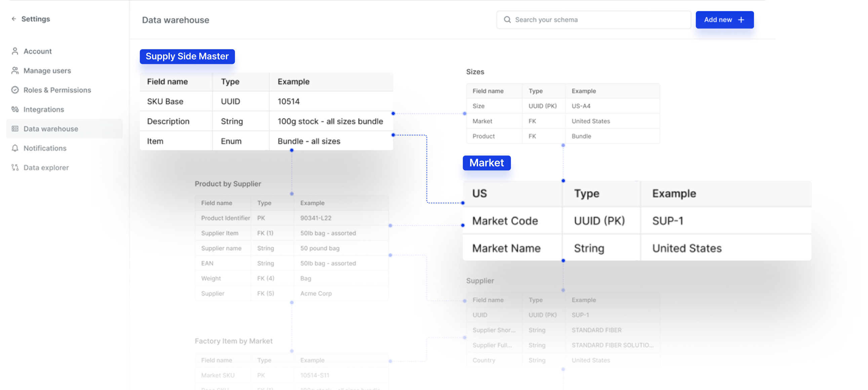Viewport: 868px width, 390px height.
Task: Click the US header in Market table
Action: click(479, 193)
